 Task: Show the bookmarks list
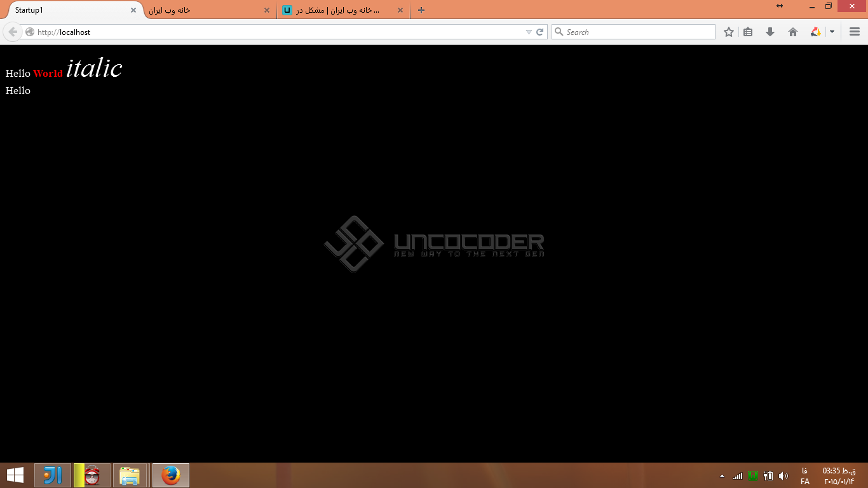click(x=748, y=32)
